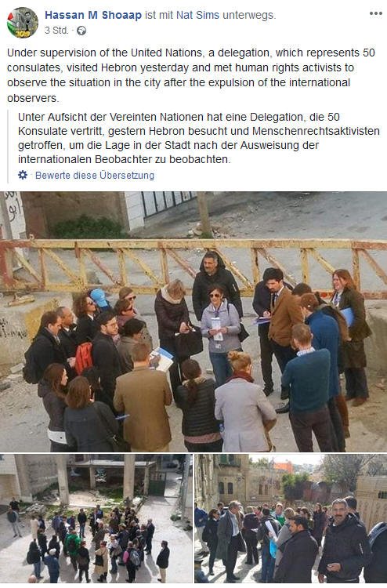387x588 pixels.
Task: Open the Hassan M Shoaap name link
Action: (93, 15)
